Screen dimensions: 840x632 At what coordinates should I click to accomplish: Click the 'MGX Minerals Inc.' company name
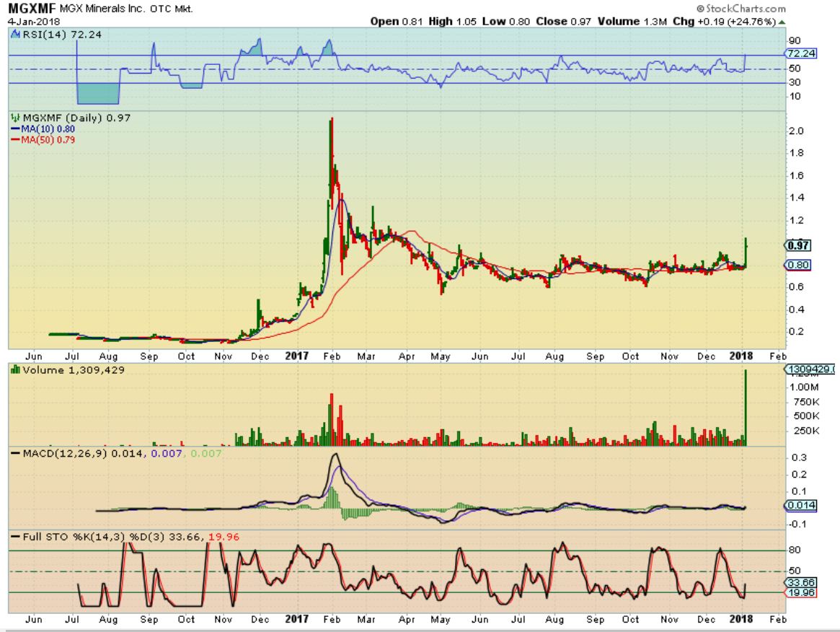pos(101,9)
